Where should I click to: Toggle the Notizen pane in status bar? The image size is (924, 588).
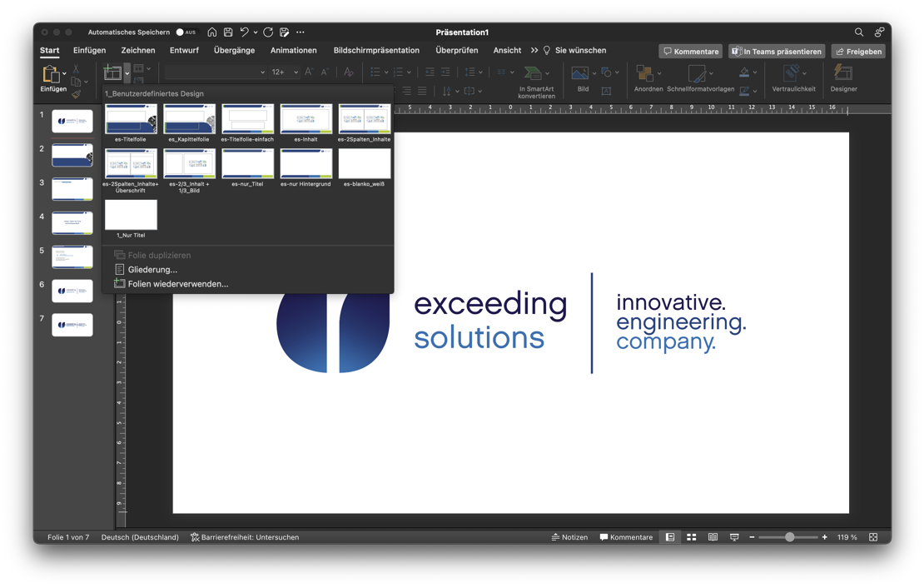point(569,537)
